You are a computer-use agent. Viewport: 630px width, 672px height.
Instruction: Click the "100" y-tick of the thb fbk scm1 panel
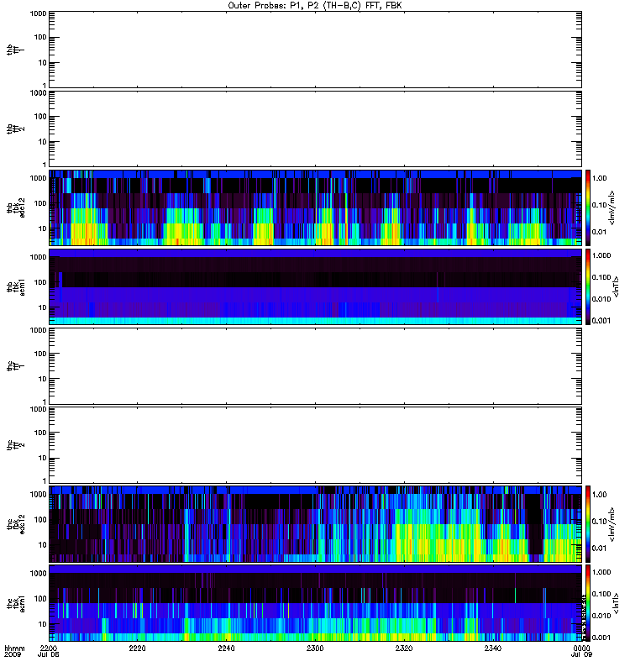tap(40, 282)
